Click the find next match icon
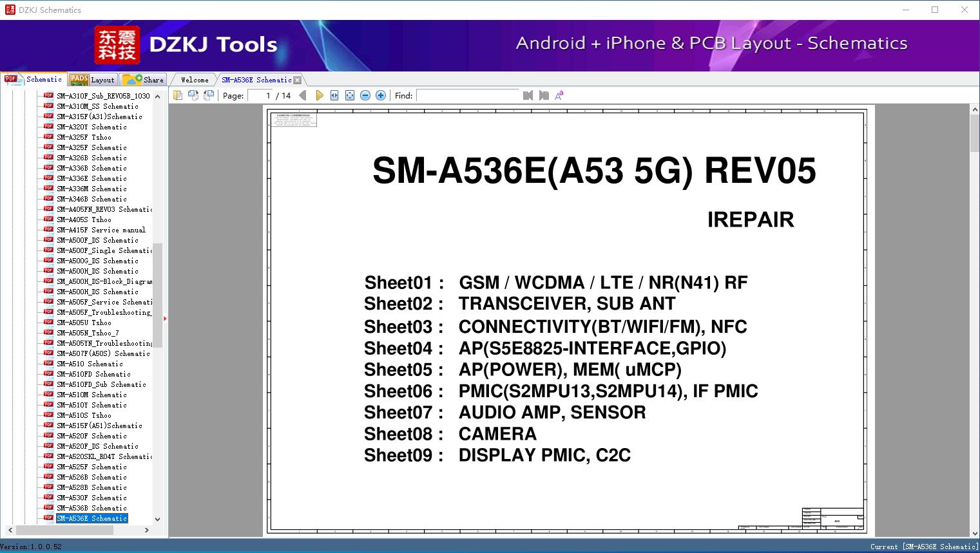This screenshot has width=980, height=553. (x=544, y=95)
